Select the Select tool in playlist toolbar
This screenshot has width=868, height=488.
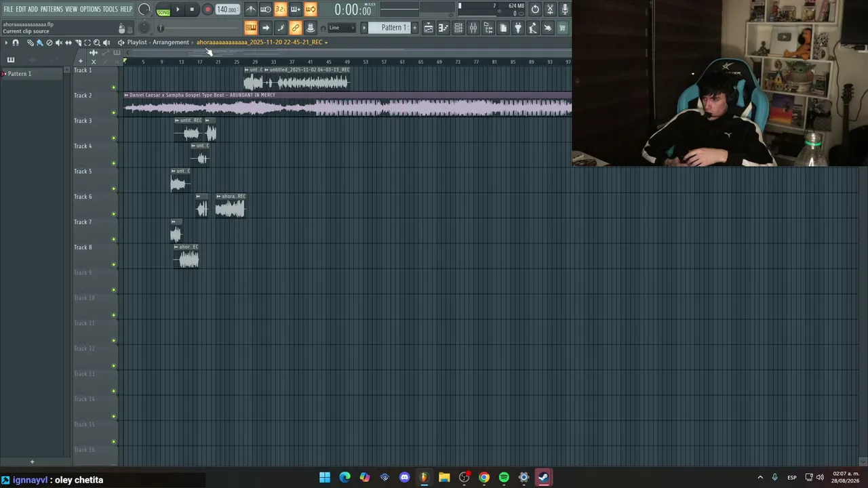(87, 43)
